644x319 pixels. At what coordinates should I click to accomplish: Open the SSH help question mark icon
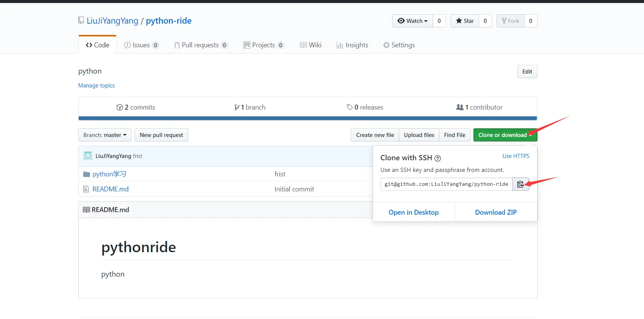tap(437, 158)
